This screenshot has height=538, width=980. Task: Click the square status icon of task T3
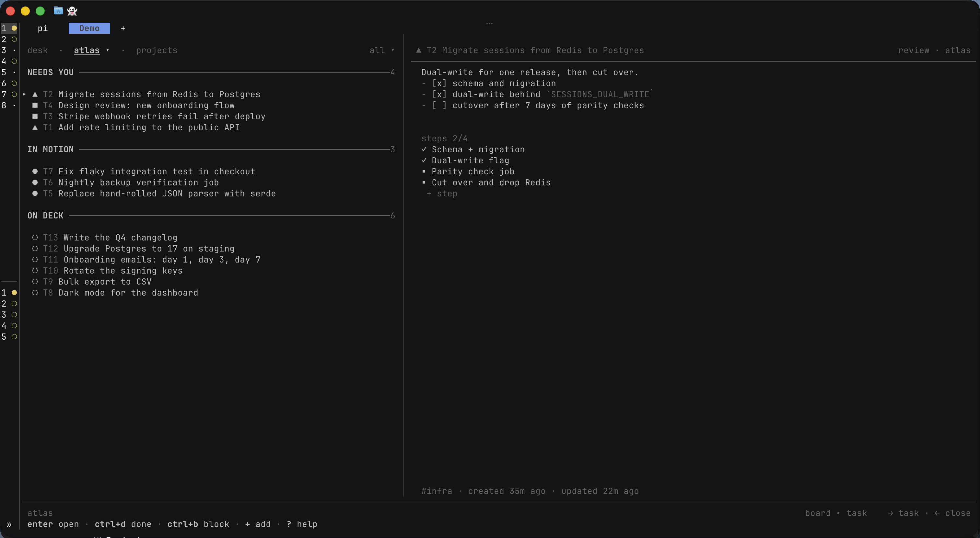(x=35, y=116)
